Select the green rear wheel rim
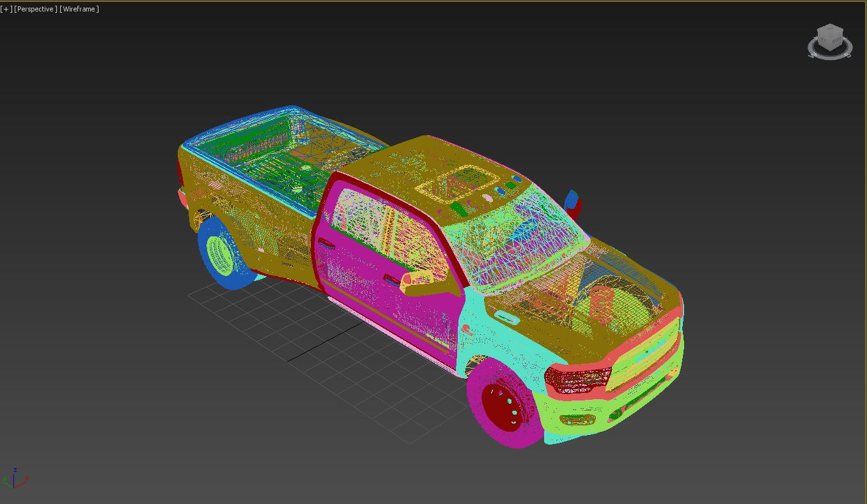This screenshot has width=867, height=504. pos(220,255)
